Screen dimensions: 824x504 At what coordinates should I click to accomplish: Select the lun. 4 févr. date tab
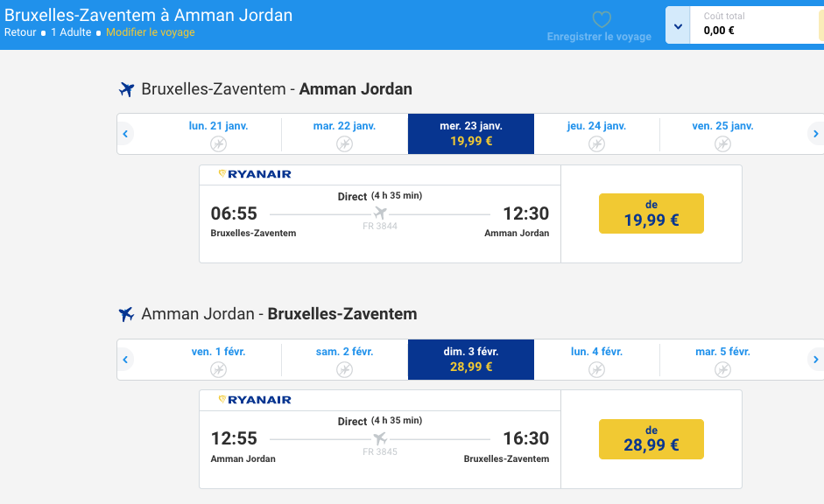click(596, 360)
